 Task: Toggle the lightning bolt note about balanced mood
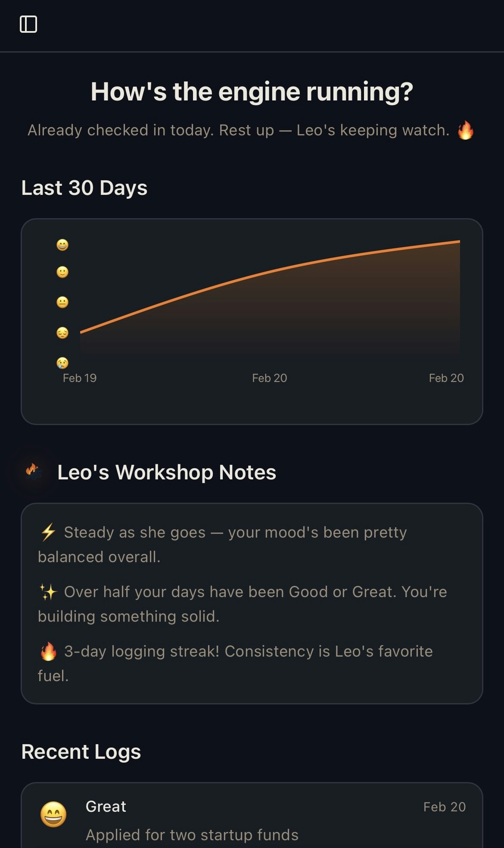point(222,544)
